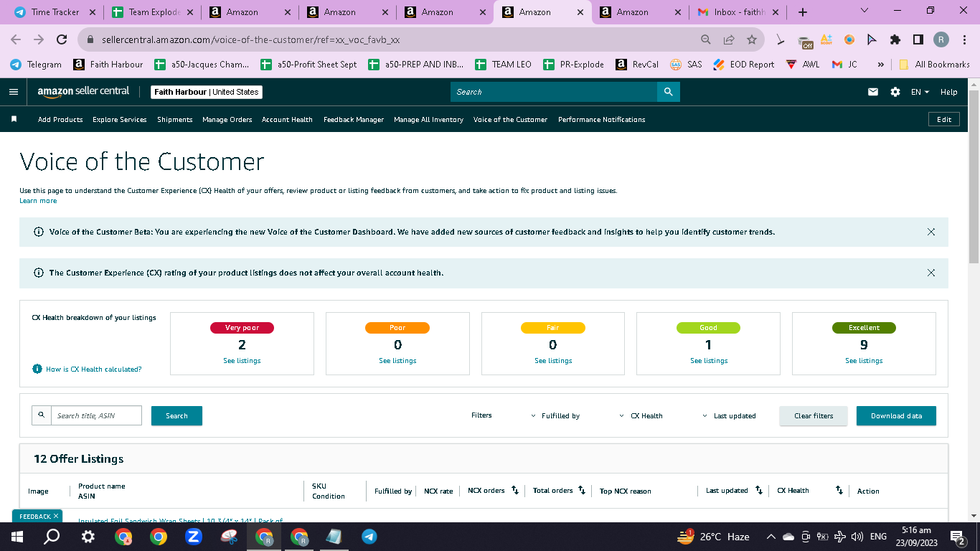Expand the Fulfilled by filter dropdown
Image resolution: width=980 pixels, height=551 pixels.
555,416
